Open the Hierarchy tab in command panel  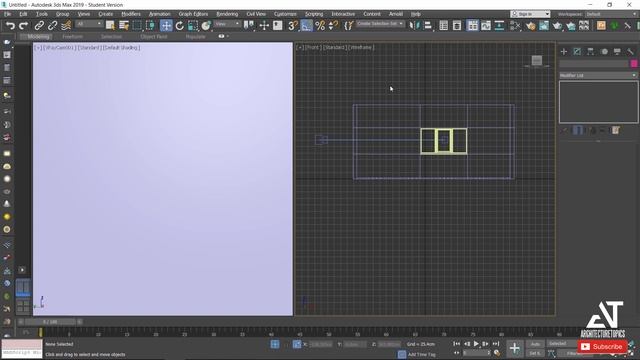[x=591, y=51]
